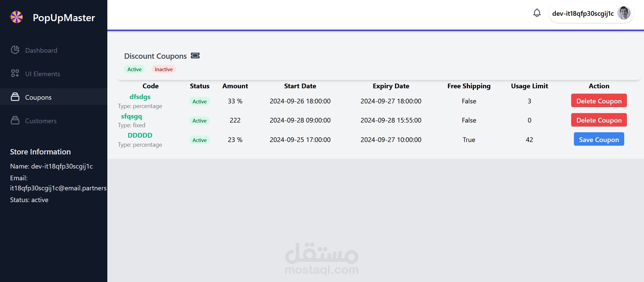Click 'Type: percentage' under dfsdgs
This screenshot has height=282, width=644.
coord(140,106)
